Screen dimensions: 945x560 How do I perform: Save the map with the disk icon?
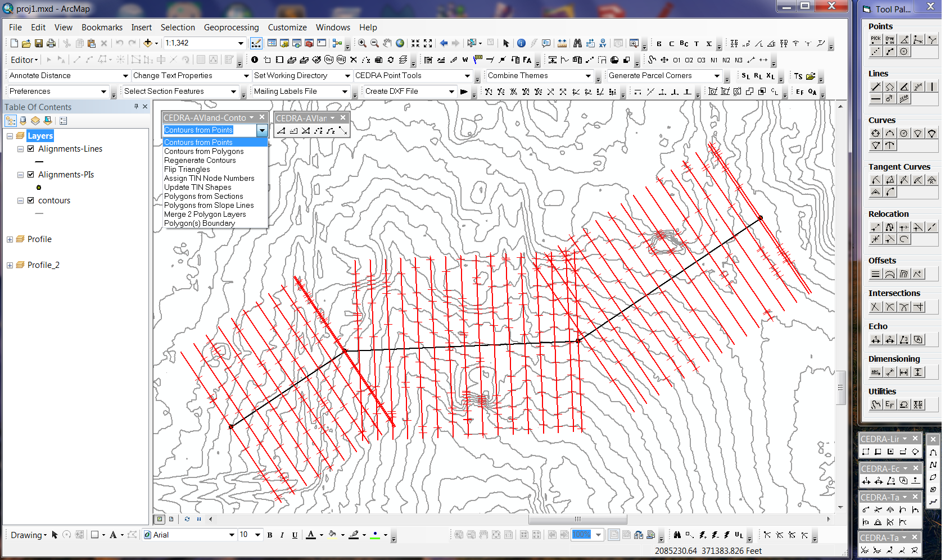39,43
